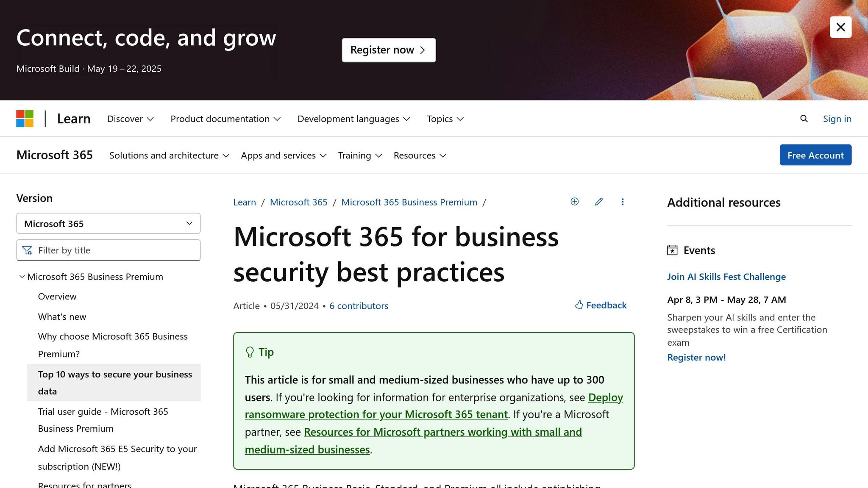Click the search magnifier icon
868x488 pixels.
coord(804,119)
